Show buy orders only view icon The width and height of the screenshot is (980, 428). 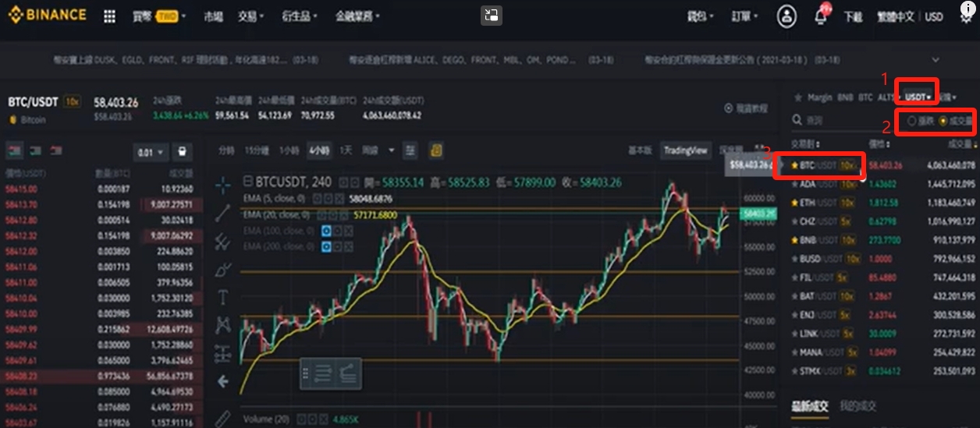point(35,149)
